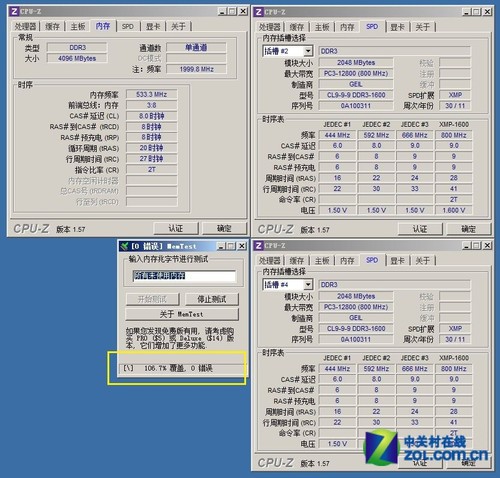The height and width of the screenshot is (478, 500).
Task: Click CL9-9-9 DDR3-1600 model in slot #4
Action: pos(356,329)
